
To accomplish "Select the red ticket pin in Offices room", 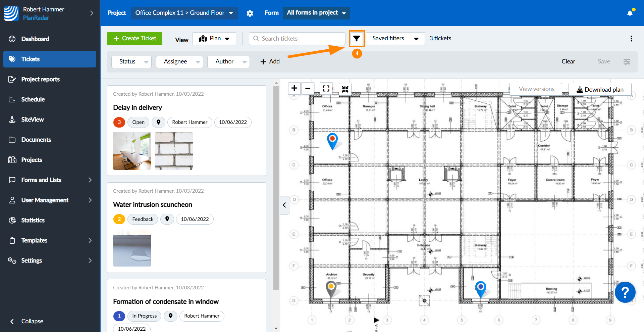I will click(332, 141).
